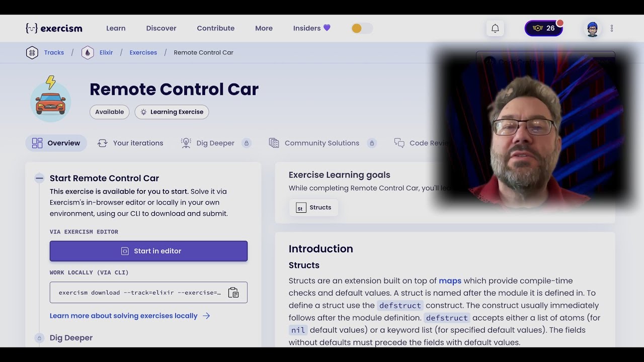644x362 pixels.
Task: Open the Discover menu
Action: tap(161, 28)
